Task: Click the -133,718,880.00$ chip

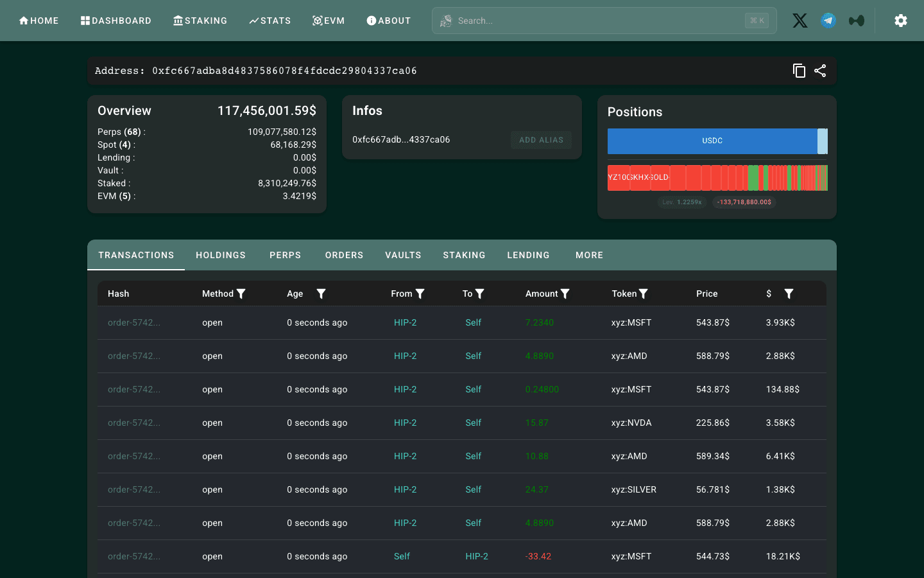Action: coord(744,202)
